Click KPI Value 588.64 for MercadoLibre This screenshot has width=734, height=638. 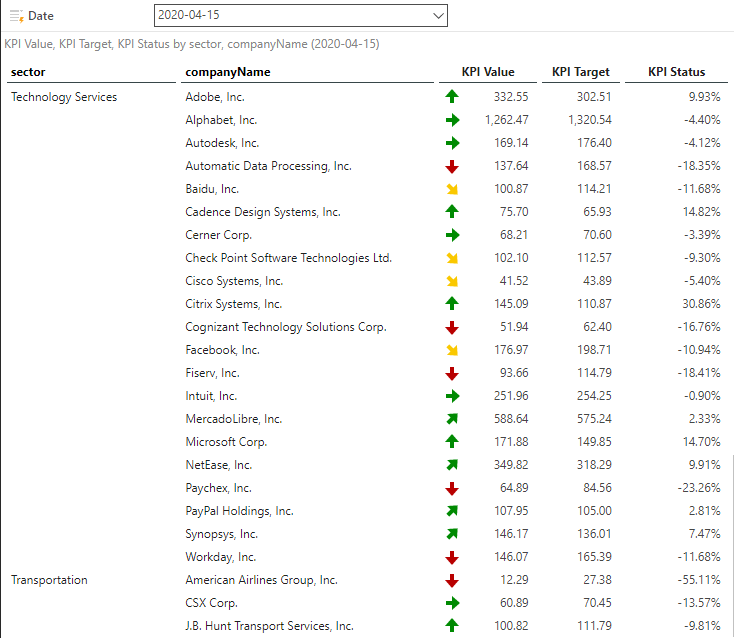(x=511, y=419)
